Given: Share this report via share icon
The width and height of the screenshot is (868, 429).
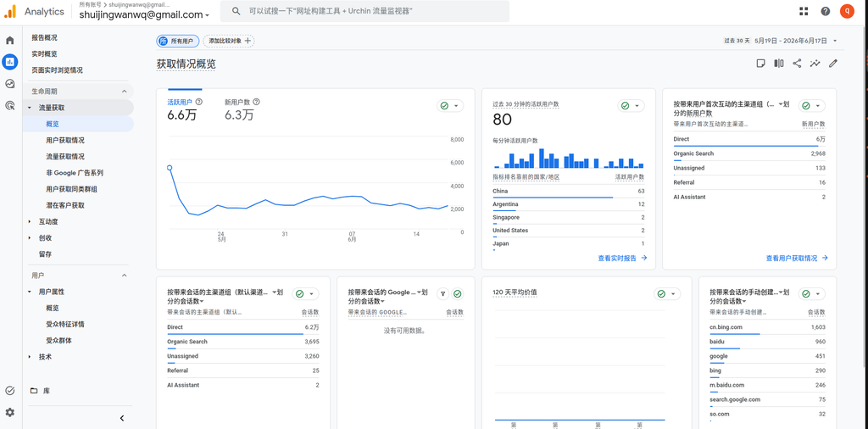Looking at the screenshot, I should click(797, 64).
